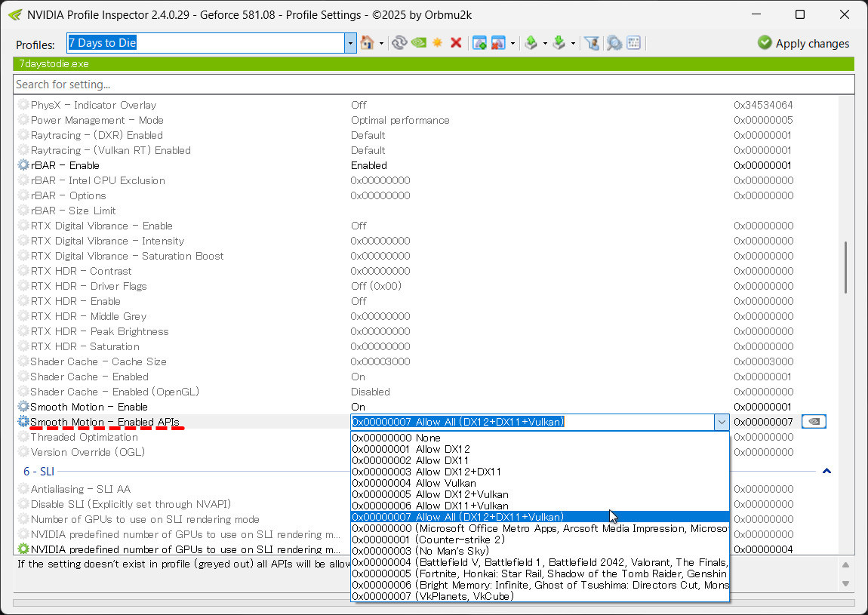Screen dimensions: 868x615
Task: Click the red X delete profile icon
Action: [x=456, y=43]
